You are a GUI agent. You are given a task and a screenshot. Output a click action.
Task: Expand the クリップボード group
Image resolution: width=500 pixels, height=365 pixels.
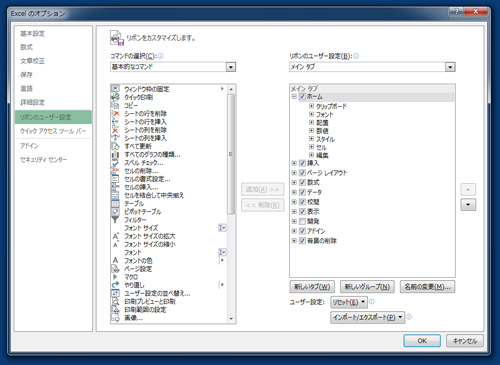(x=311, y=106)
